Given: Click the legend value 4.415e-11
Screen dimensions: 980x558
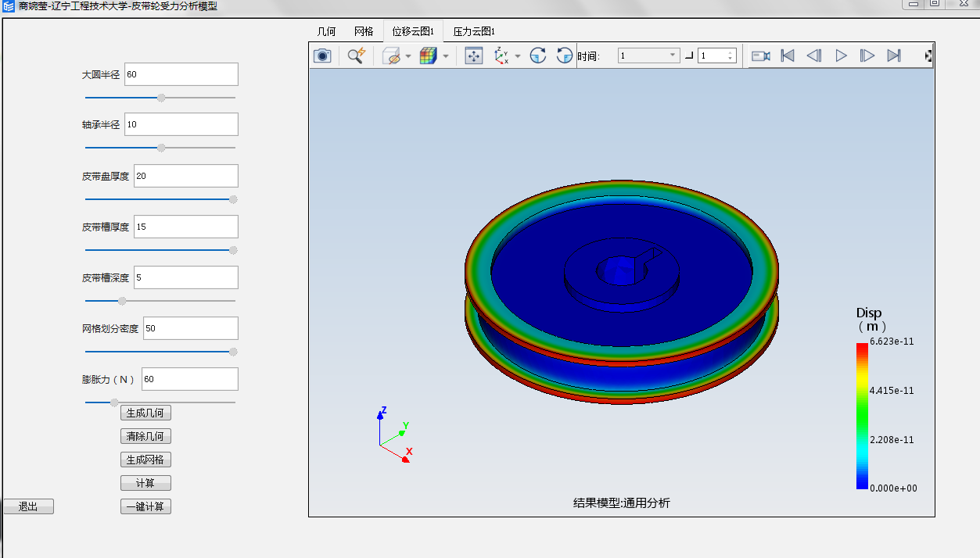Looking at the screenshot, I should tap(892, 390).
